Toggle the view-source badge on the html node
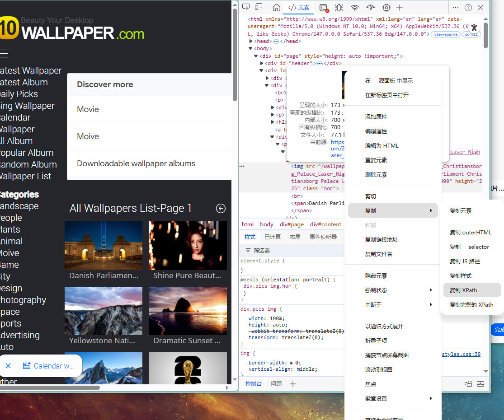Screen dimensions: 504x420 [446, 34]
